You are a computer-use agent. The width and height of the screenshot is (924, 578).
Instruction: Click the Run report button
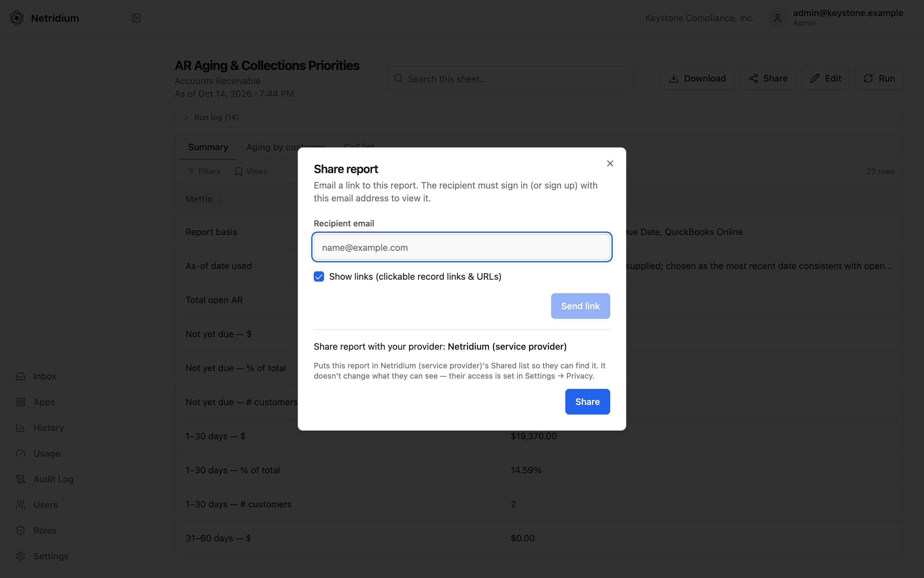tap(878, 78)
